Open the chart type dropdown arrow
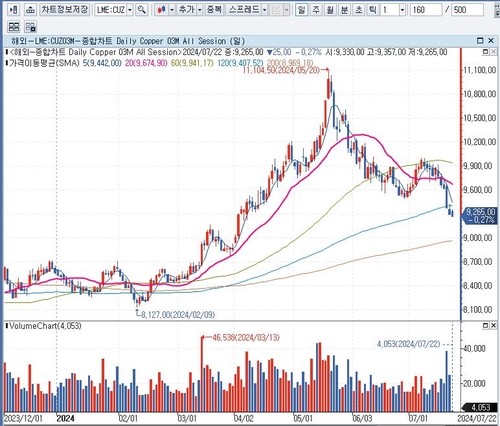The image size is (500, 426). (x=172, y=10)
